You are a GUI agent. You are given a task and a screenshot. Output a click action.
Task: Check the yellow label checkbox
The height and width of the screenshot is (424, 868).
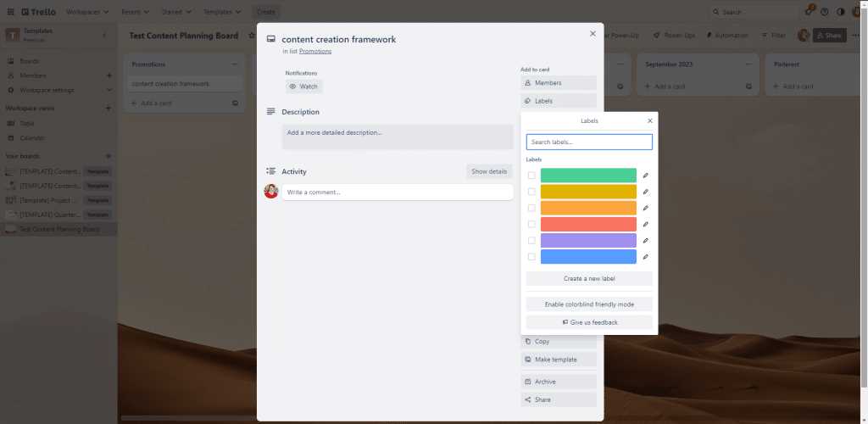pyautogui.click(x=531, y=192)
